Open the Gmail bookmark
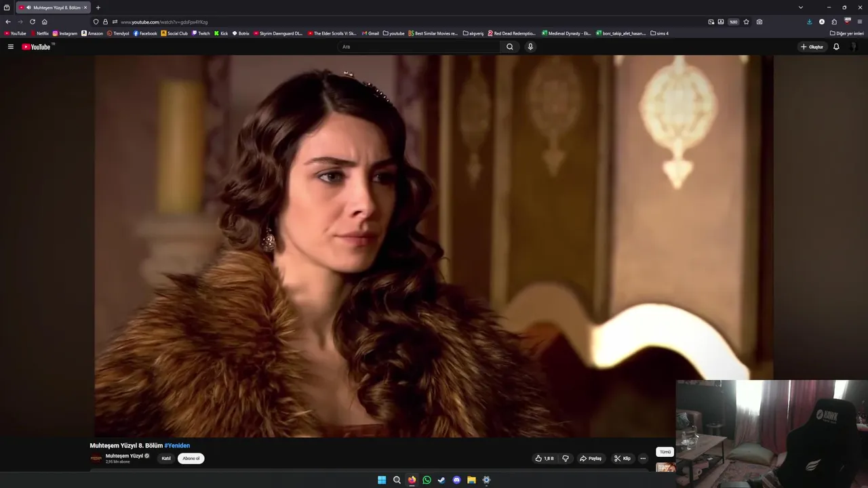The height and width of the screenshot is (488, 868). coord(371,33)
